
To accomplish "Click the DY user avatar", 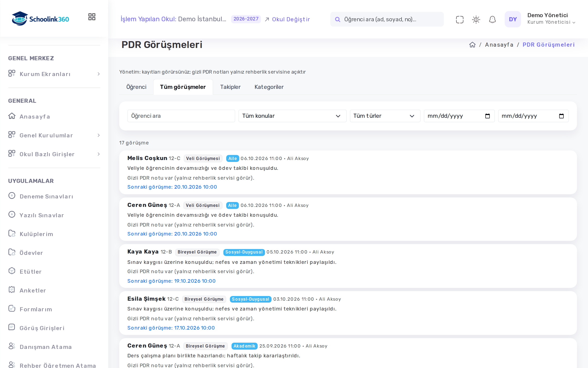I will click(513, 19).
